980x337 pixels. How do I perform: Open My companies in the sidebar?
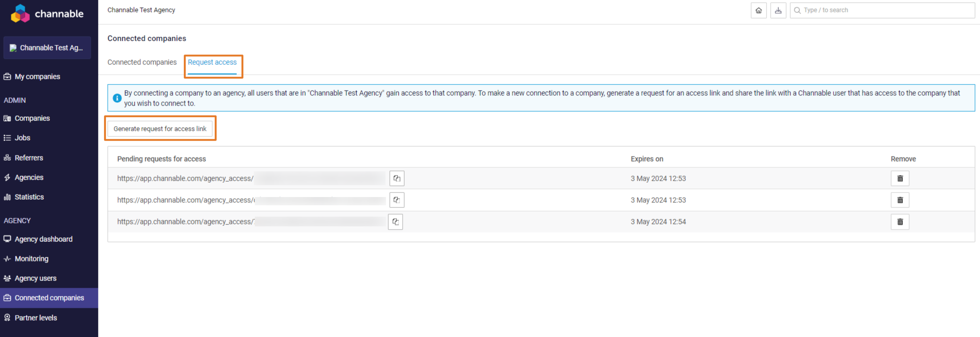click(x=37, y=77)
